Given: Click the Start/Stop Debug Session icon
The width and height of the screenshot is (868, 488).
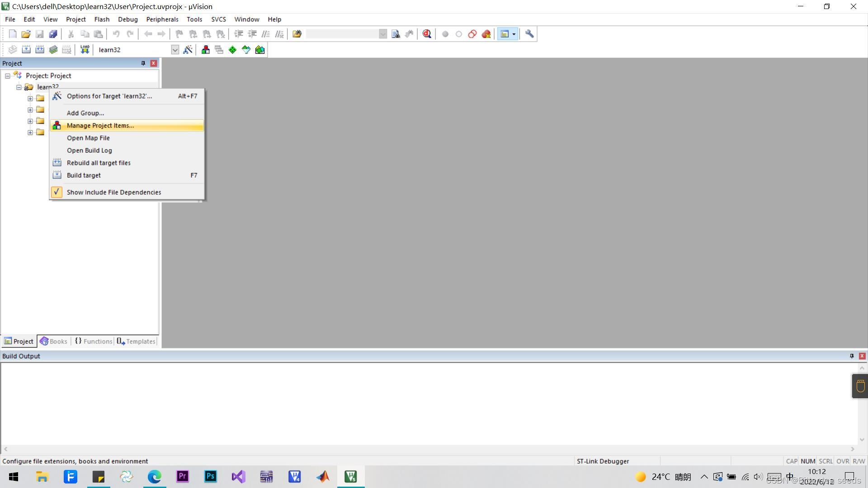Looking at the screenshot, I should pos(426,34).
